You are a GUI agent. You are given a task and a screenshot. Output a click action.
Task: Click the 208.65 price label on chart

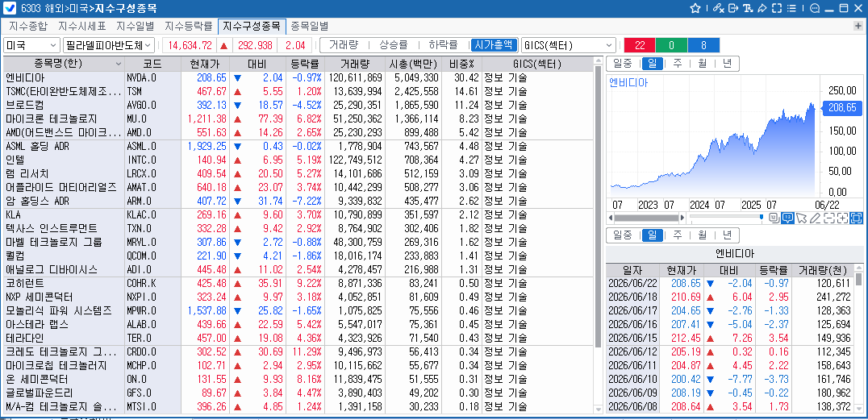tap(842, 107)
